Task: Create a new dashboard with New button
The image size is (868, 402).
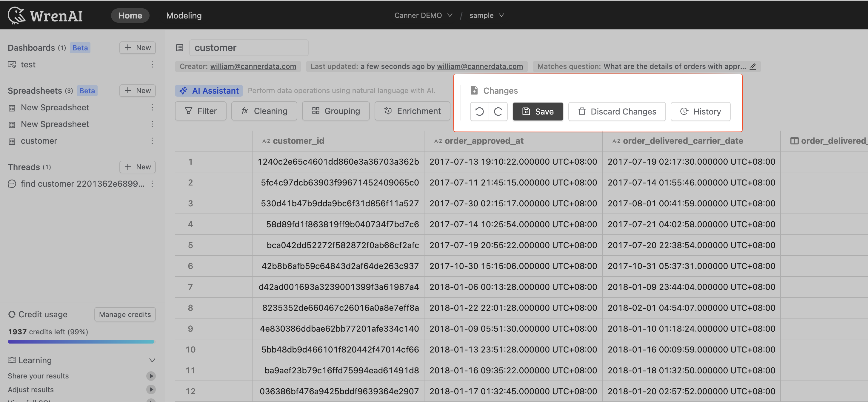Action: (138, 47)
